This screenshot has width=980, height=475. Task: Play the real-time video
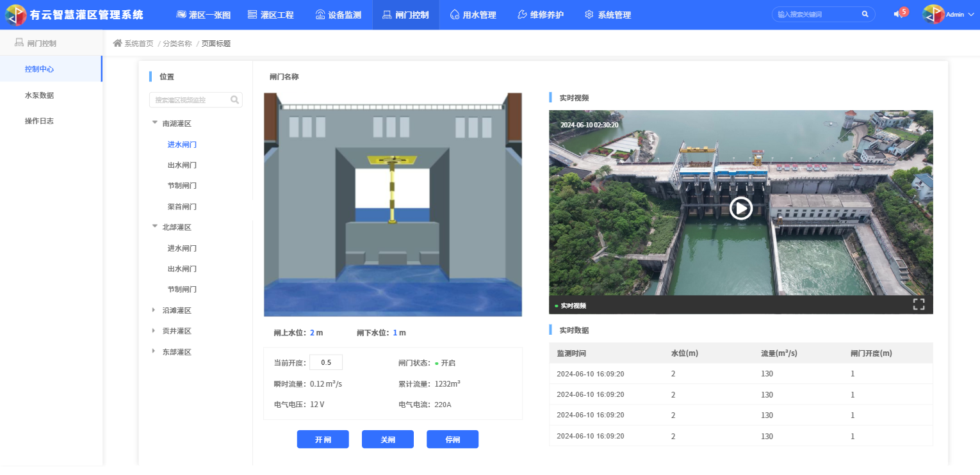pos(740,208)
